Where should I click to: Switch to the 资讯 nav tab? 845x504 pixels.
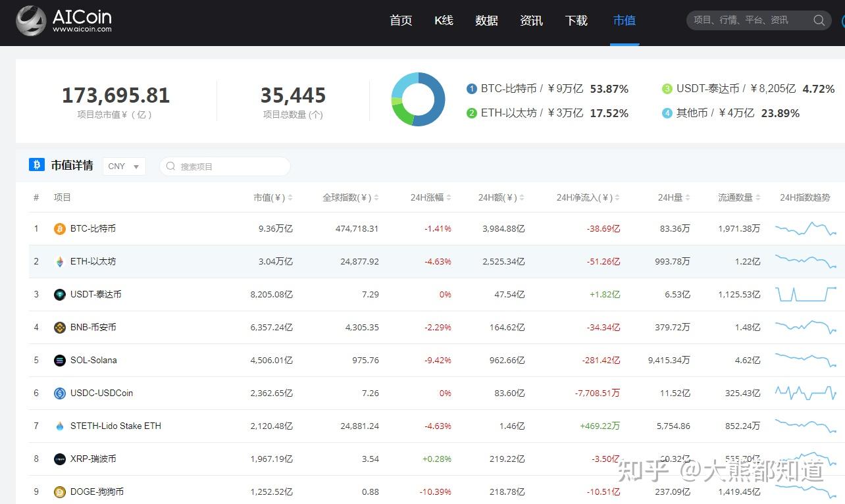531,20
